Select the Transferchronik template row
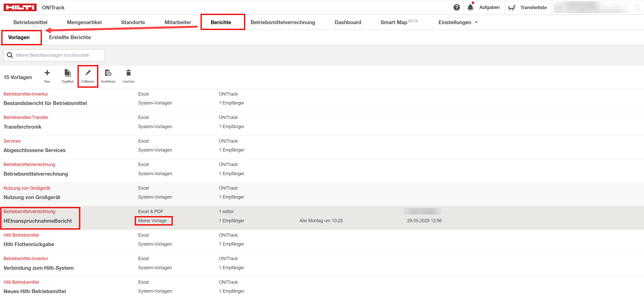Screen dimensions: 644x300 coord(322,124)
